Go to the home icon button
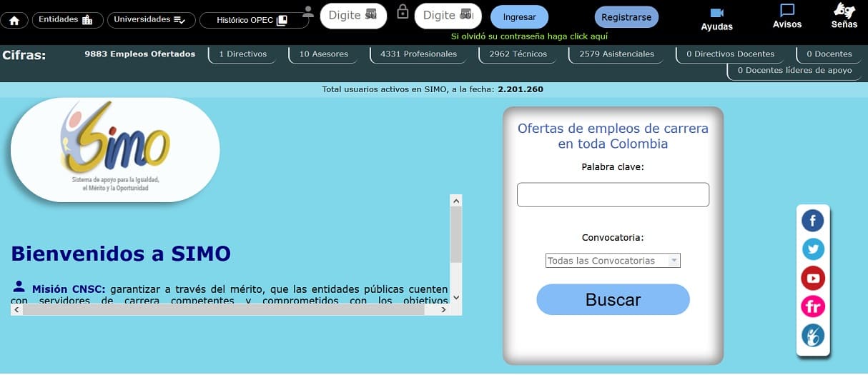This screenshot has width=868, height=375. click(14, 20)
